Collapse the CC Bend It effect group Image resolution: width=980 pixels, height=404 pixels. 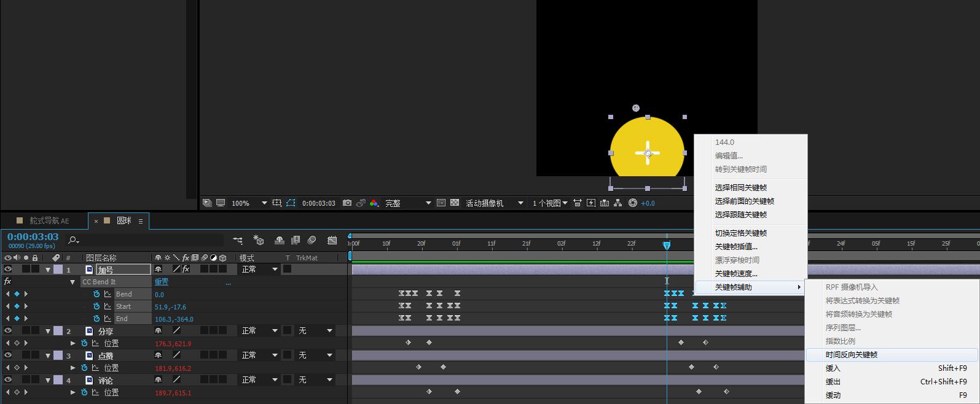[x=73, y=282]
